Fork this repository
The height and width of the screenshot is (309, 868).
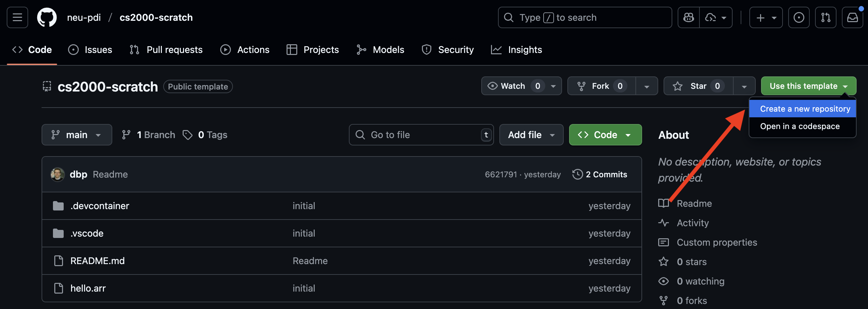[602, 86]
